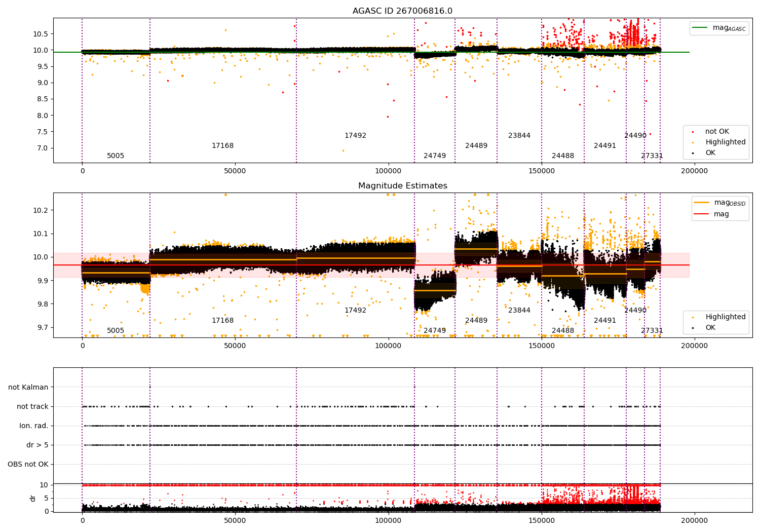Click the 10.2 y-axis tick label

click(41, 210)
